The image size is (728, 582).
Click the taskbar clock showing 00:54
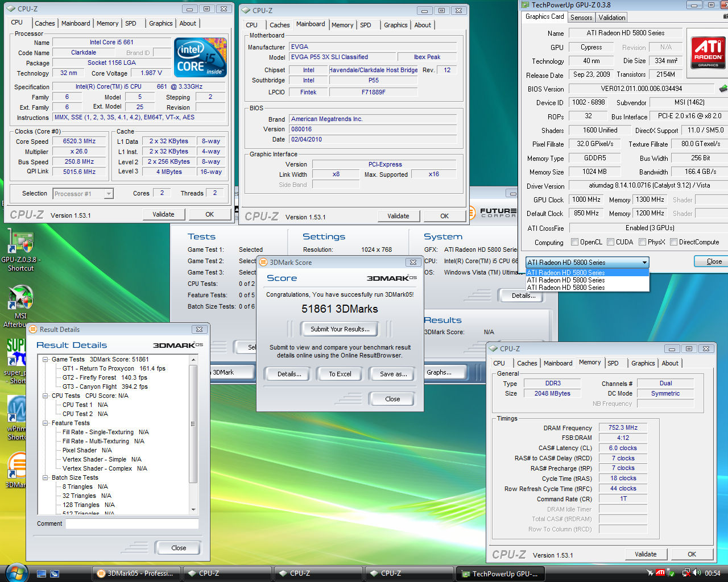coord(713,573)
